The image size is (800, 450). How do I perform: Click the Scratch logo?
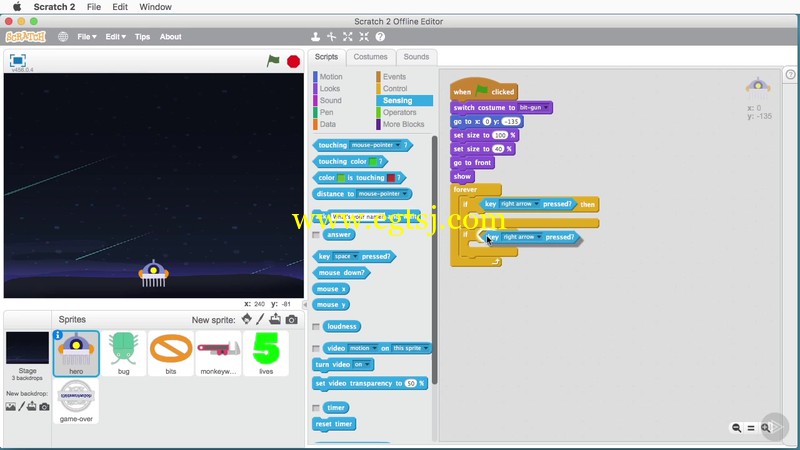[26, 37]
